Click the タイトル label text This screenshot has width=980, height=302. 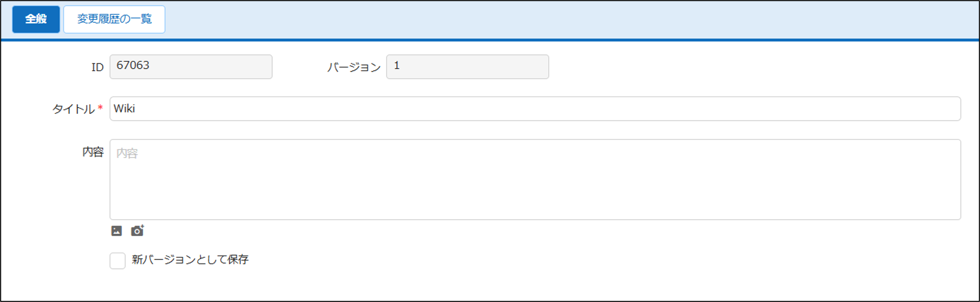[74, 109]
